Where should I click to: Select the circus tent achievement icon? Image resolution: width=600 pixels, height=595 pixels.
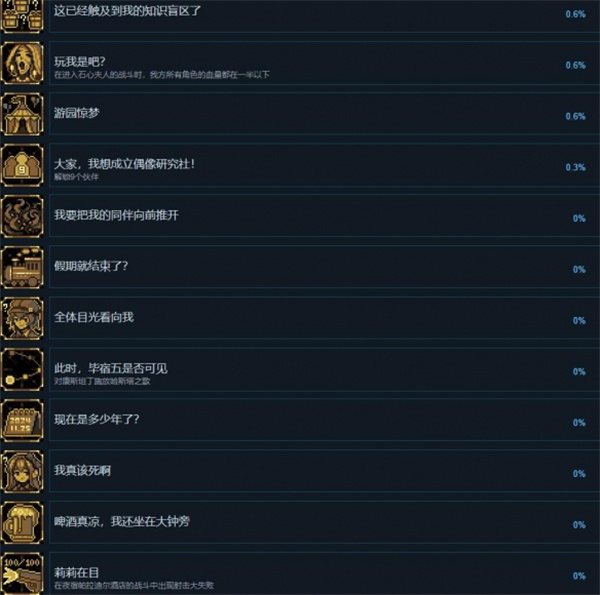point(22,114)
